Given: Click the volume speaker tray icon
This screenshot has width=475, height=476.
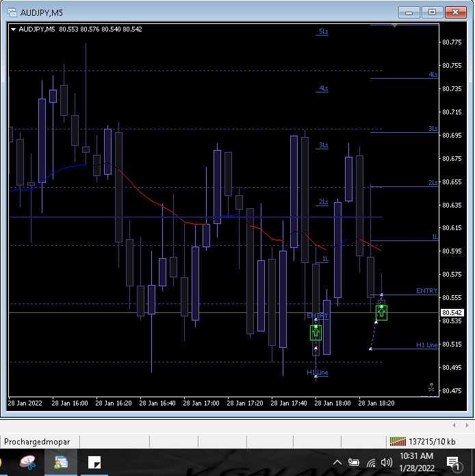Looking at the screenshot, I should 386,463.
